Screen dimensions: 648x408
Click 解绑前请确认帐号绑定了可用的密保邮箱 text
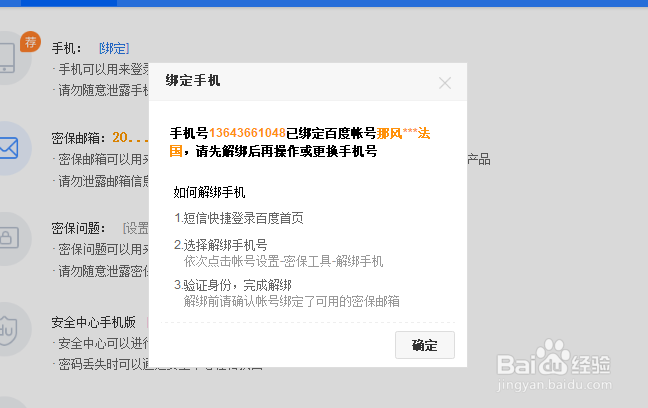[292, 301]
